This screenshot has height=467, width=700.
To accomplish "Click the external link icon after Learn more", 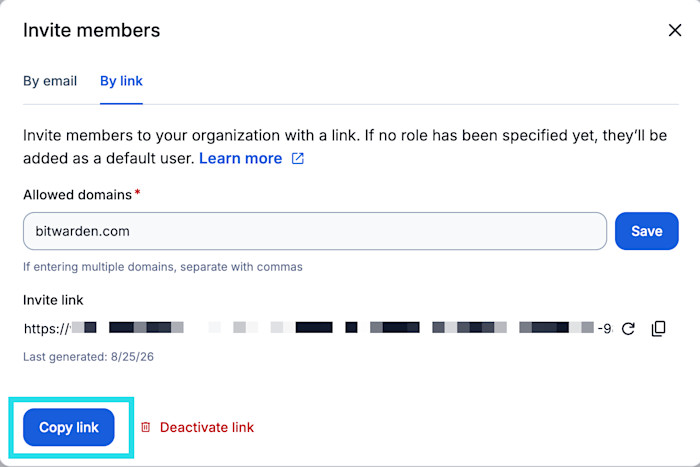I will 298,158.
